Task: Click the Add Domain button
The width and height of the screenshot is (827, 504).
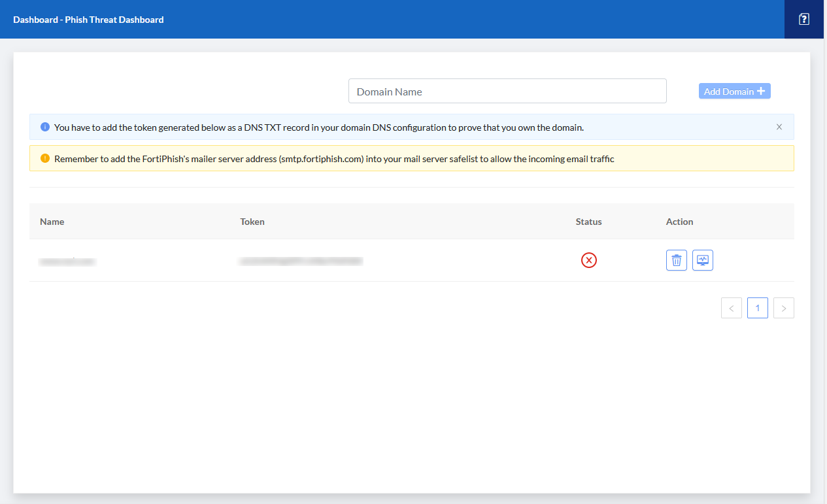Action: (x=734, y=90)
